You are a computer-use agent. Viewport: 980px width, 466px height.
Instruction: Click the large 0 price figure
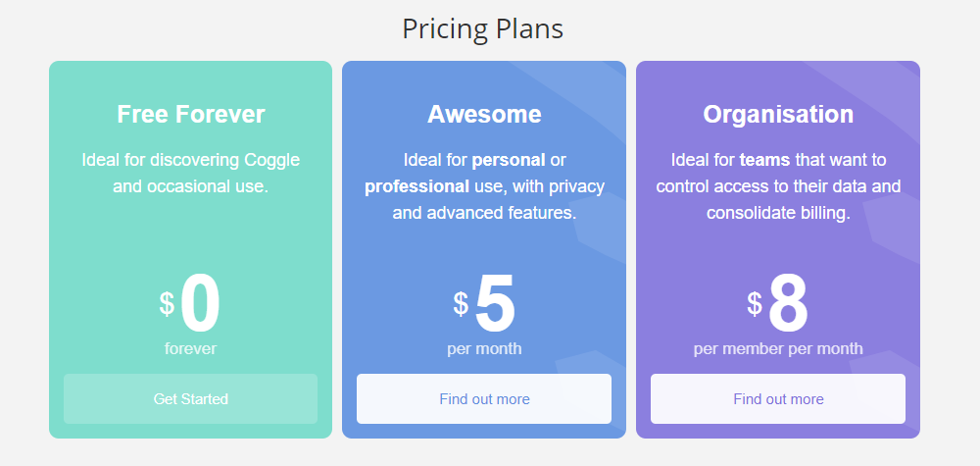click(200, 305)
